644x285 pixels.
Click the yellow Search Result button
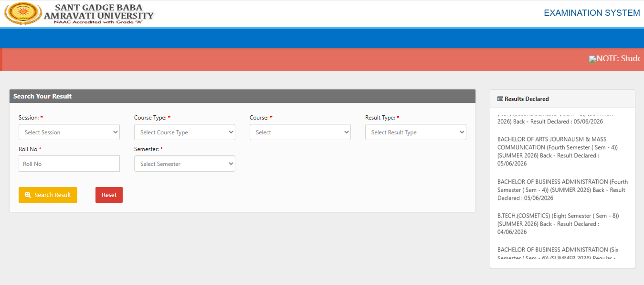(48, 195)
